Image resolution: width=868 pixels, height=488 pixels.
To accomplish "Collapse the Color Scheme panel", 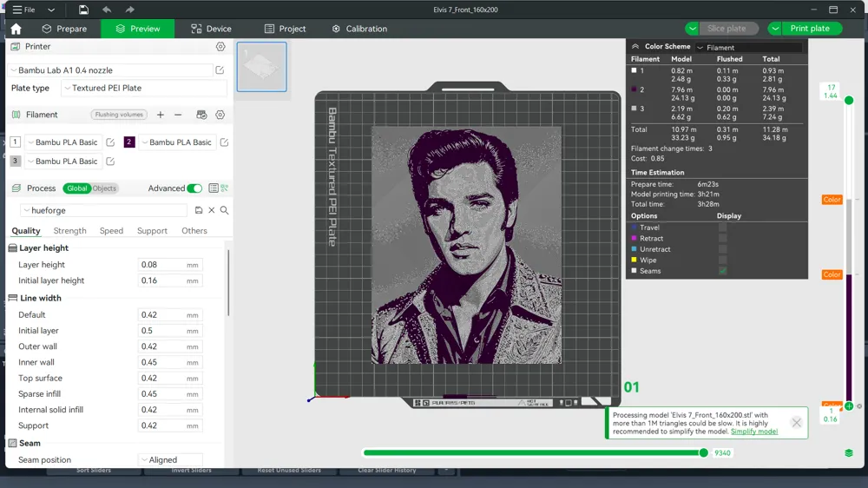I will pos(635,47).
